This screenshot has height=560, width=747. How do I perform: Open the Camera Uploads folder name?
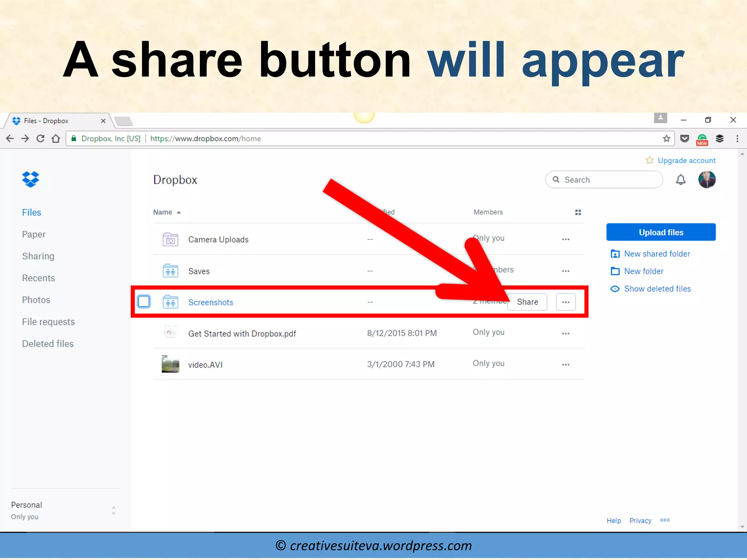click(x=218, y=240)
